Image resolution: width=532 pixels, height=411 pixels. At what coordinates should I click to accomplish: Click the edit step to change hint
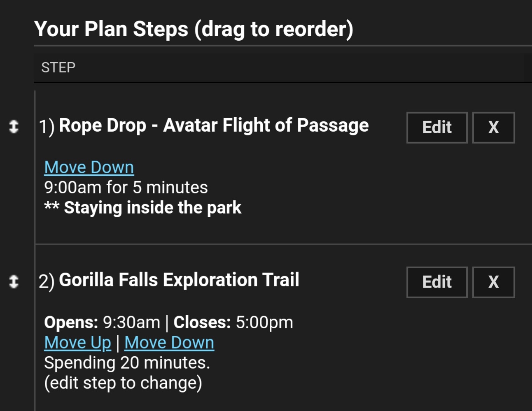[x=123, y=383]
